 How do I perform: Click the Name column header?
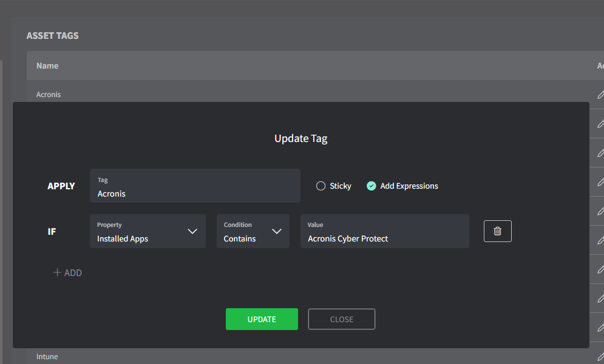pyautogui.click(x=47, y=66)
